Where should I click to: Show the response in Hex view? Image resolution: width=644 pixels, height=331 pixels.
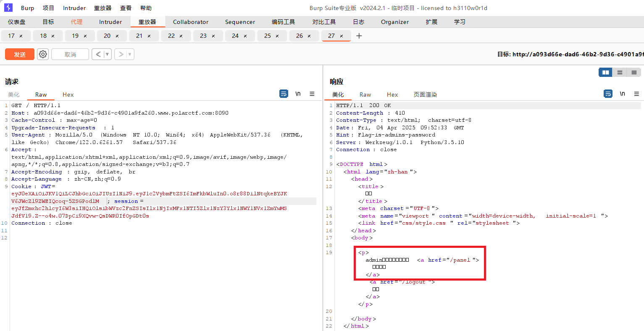pyautogui.click(x=392, y=95)
